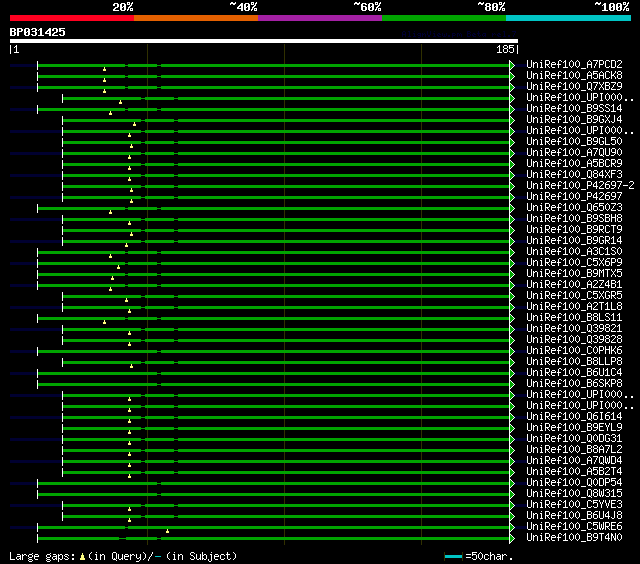The height and width of the screenshot is (564, 640).
Task: Click the yellow gap marker on the UniRef100_C5WRE6 row
Action: tap(167, 531)
